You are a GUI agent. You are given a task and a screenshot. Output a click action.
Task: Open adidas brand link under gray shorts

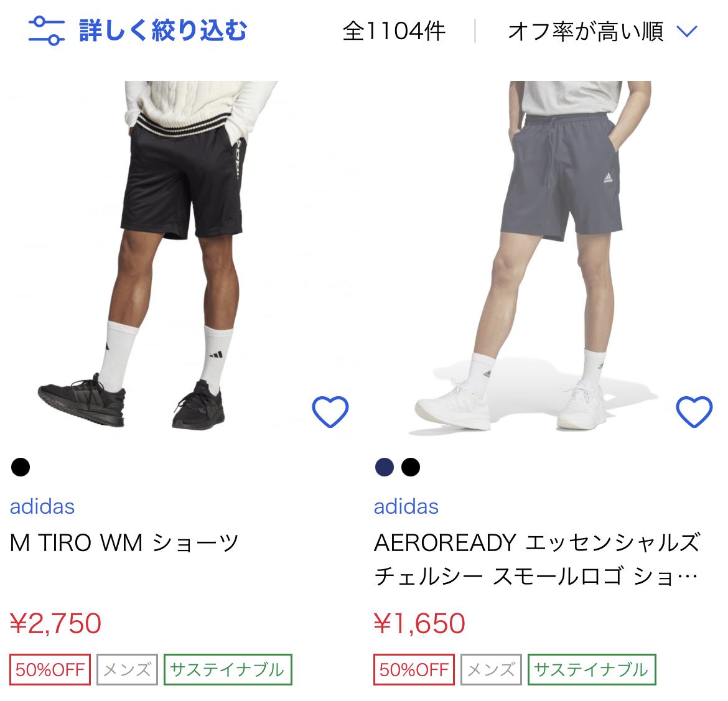coord(406,506)
